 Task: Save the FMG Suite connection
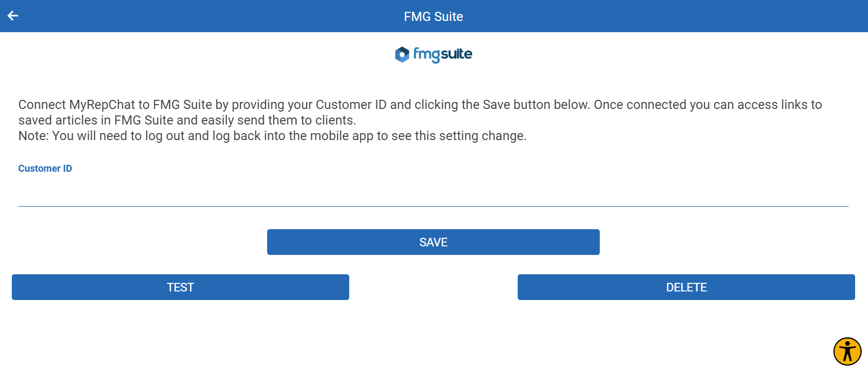433,242
